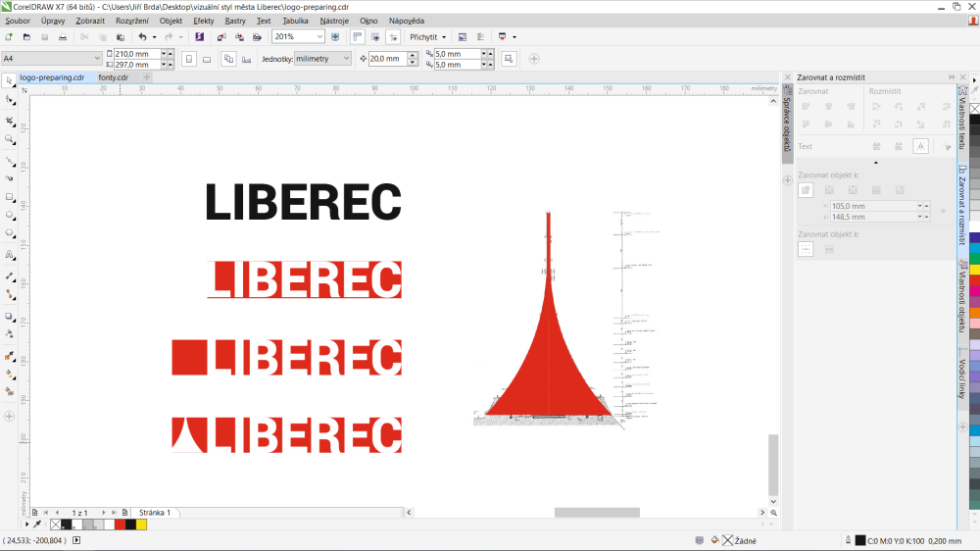Select the Text tool in the toolbox
This screenshot has width=980, height=551.
[x=10, y=255]
